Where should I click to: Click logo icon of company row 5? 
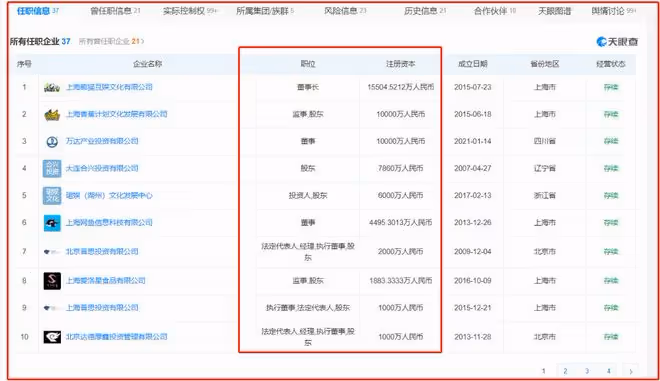pyautogui.click(x=52, y=196)
